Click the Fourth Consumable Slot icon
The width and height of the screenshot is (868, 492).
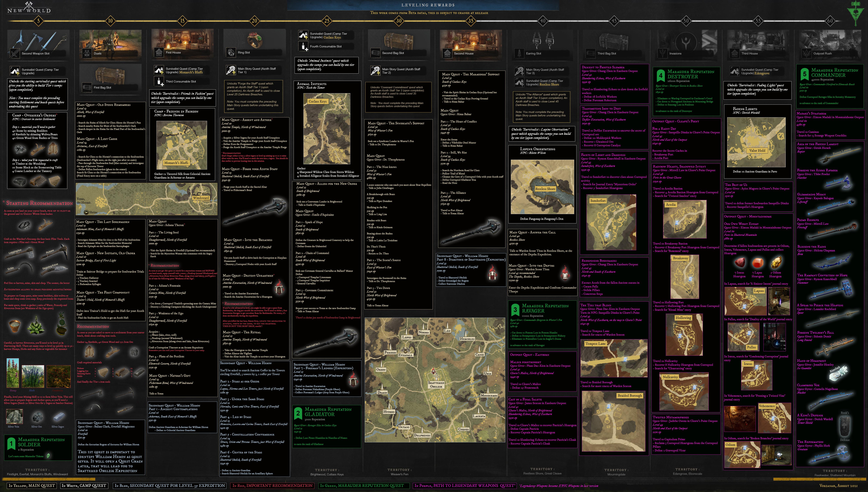coord(303,46)
